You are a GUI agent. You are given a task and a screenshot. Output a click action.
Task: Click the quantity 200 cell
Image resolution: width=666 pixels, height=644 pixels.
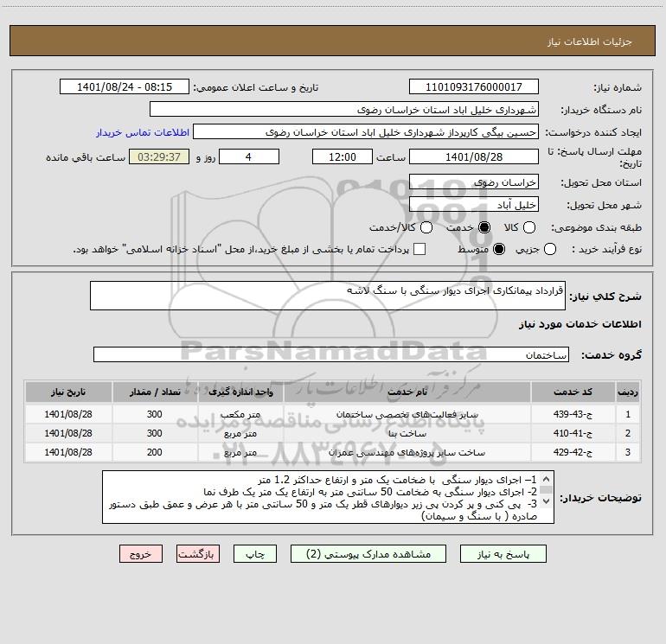[155, 452]
